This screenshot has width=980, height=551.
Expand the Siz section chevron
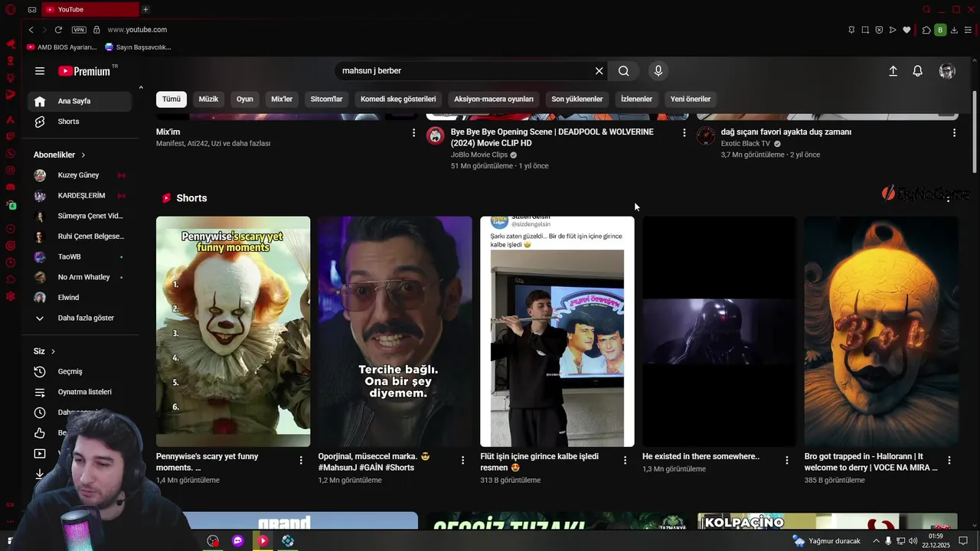(53, 351)
